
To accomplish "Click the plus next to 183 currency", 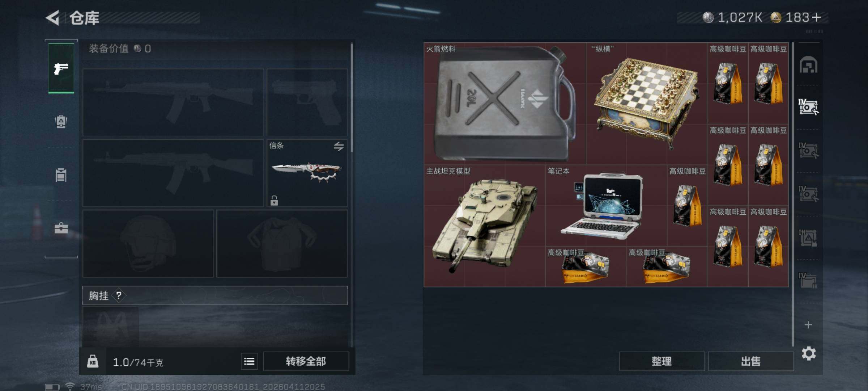I will 816,17.
